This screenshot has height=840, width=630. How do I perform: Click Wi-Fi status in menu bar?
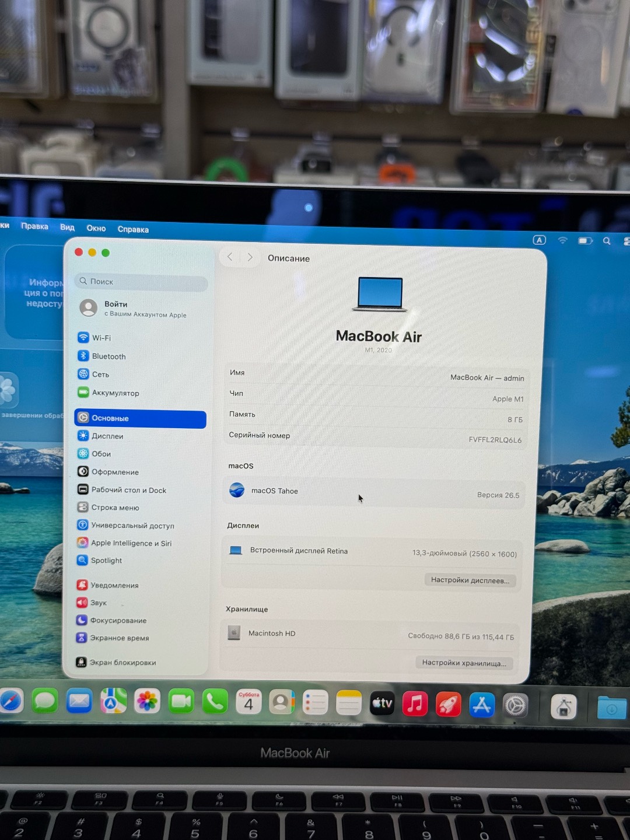562,240
